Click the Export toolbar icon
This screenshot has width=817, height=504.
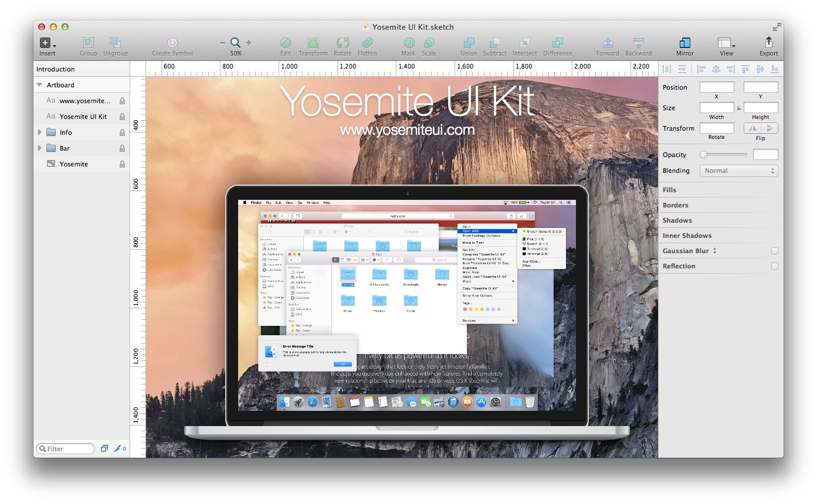(x=769, y=43)
